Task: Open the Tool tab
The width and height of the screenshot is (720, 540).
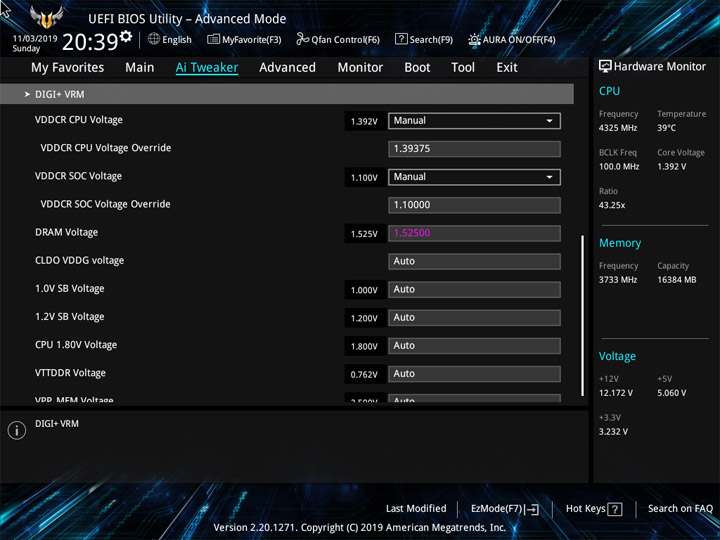Action: coord(463,68)
